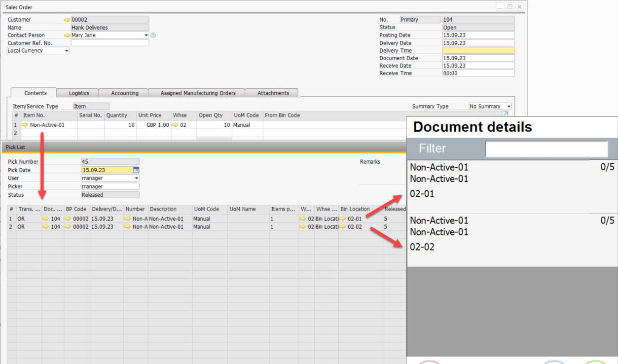Open Pick Date calendar picker icon

(x=136, y=170)
